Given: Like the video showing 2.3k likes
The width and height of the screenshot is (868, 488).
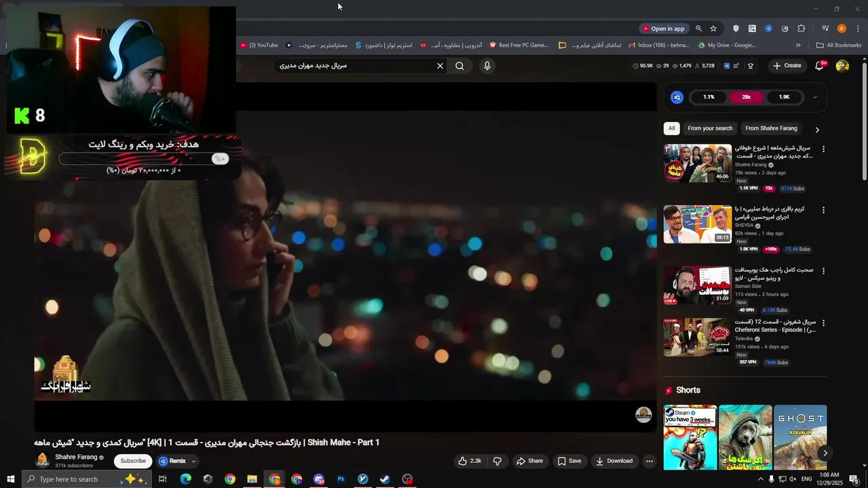Looking at the screenshot, I should [469, 461].
